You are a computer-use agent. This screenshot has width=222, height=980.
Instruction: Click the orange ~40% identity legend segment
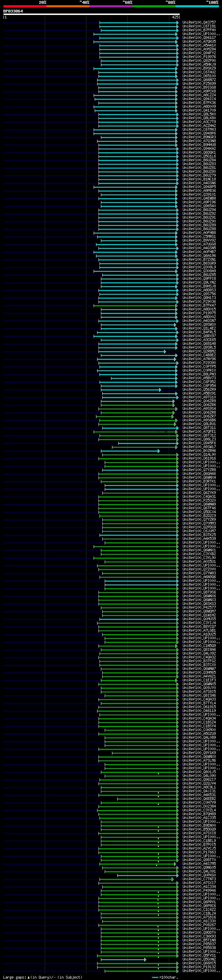[x=68, y=6]
